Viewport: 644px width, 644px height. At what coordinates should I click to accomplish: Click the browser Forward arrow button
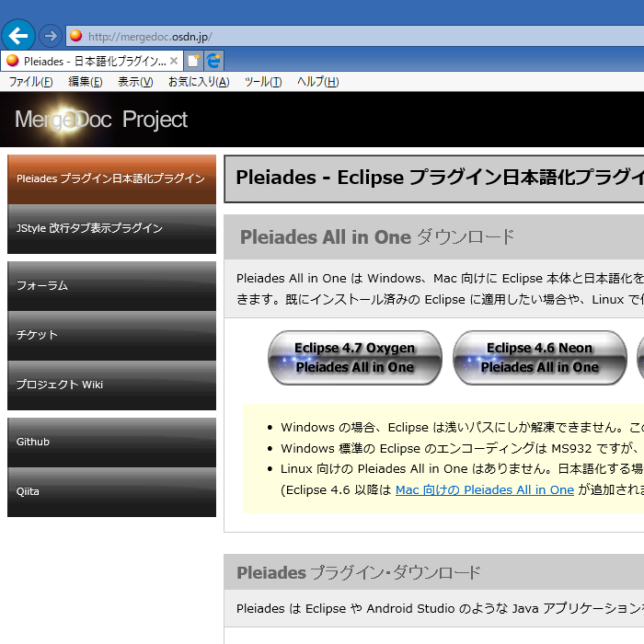(x=50, y=36)
